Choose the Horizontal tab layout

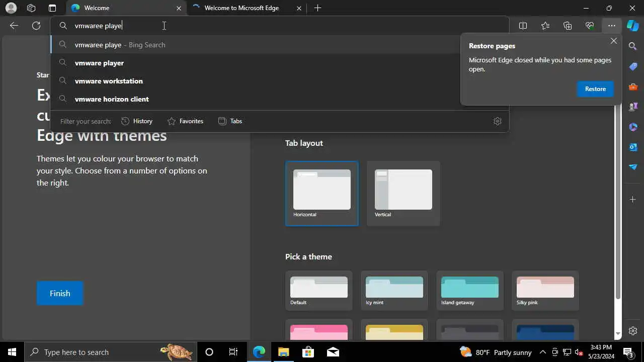tap(322, 194)
